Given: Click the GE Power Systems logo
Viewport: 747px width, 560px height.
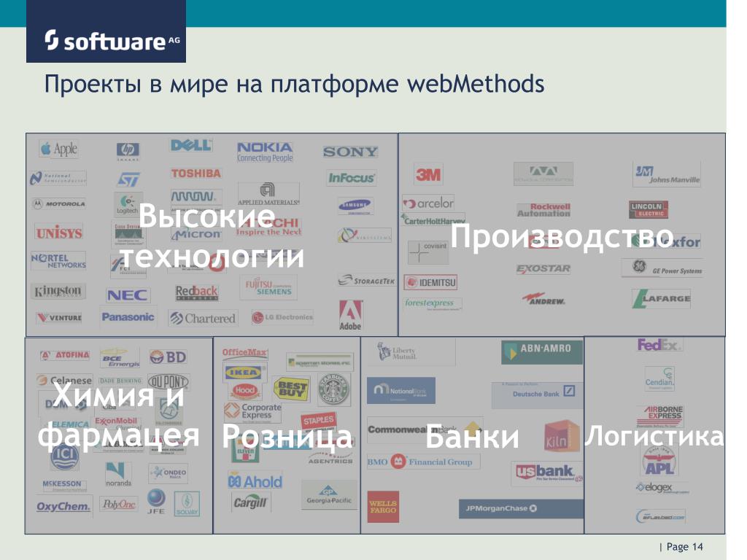Looking at the screenshot, I should coord(662,268).
